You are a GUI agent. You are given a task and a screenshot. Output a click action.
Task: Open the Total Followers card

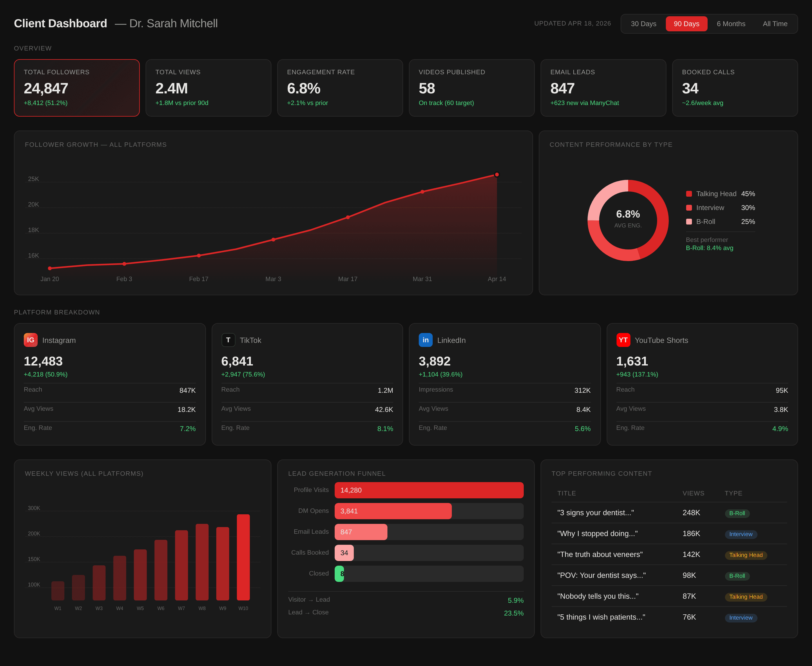click(x=77, y=88)
